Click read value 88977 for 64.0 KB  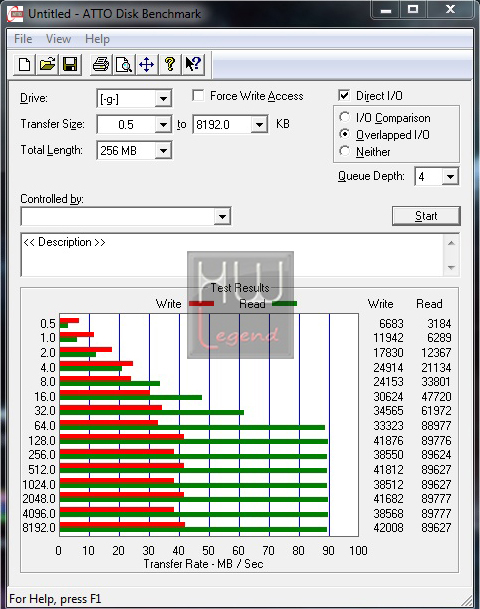point(436,426)
